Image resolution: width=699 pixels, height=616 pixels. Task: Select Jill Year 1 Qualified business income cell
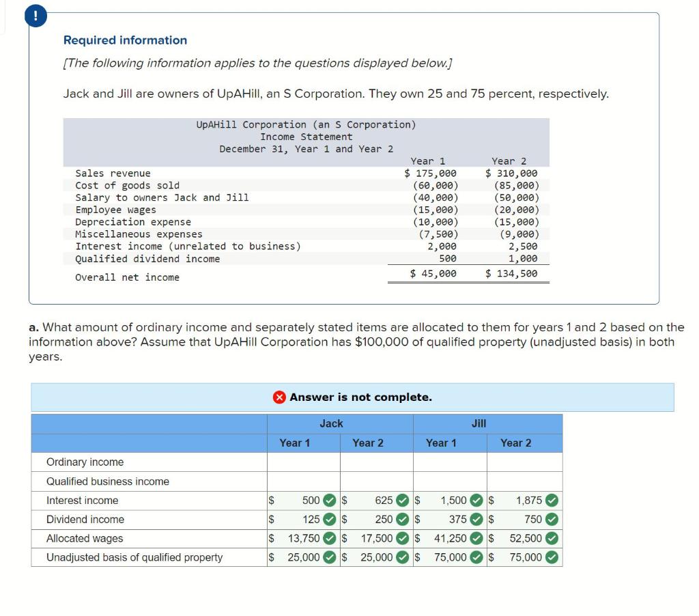[451, 481]
